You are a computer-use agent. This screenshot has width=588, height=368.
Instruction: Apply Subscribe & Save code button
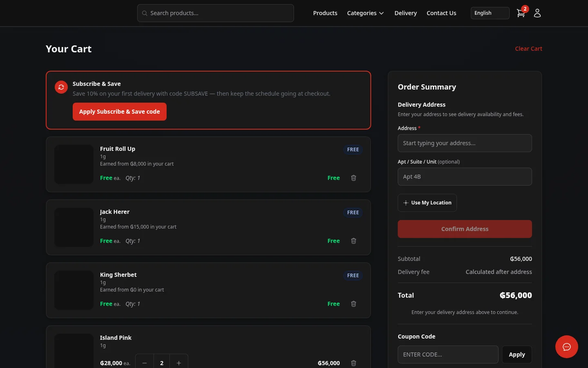point(120,112)
